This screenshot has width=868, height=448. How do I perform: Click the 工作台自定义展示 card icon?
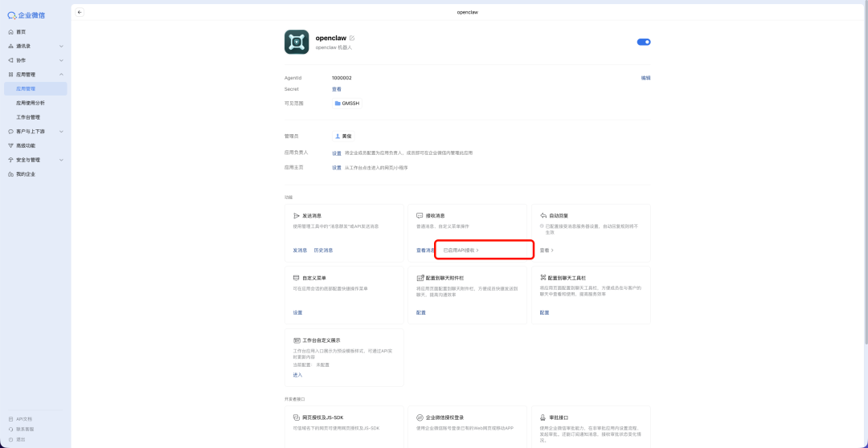click(x=296, y=340)
